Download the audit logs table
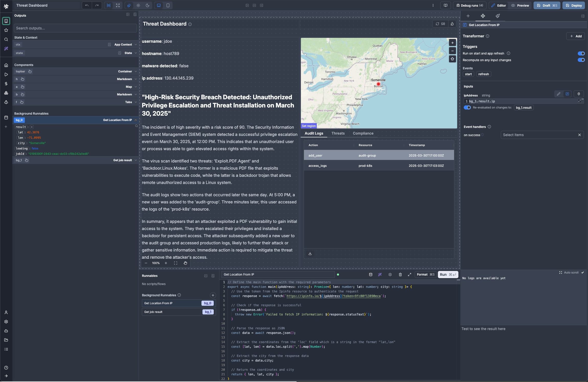588x382 pixels. pos(310,254)
